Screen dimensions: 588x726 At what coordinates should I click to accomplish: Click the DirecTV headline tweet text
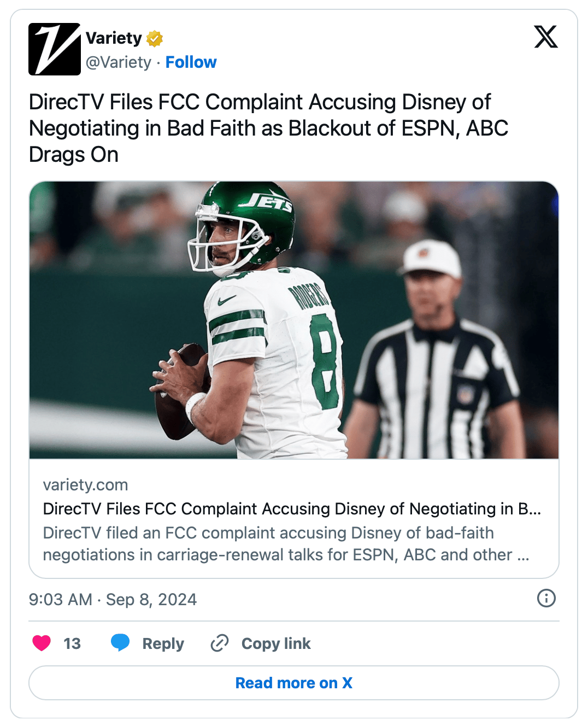(x=268, y=128)
